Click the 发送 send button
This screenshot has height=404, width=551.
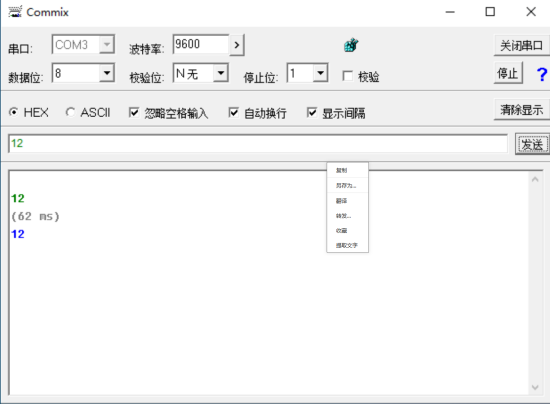[x=532, y=144]
